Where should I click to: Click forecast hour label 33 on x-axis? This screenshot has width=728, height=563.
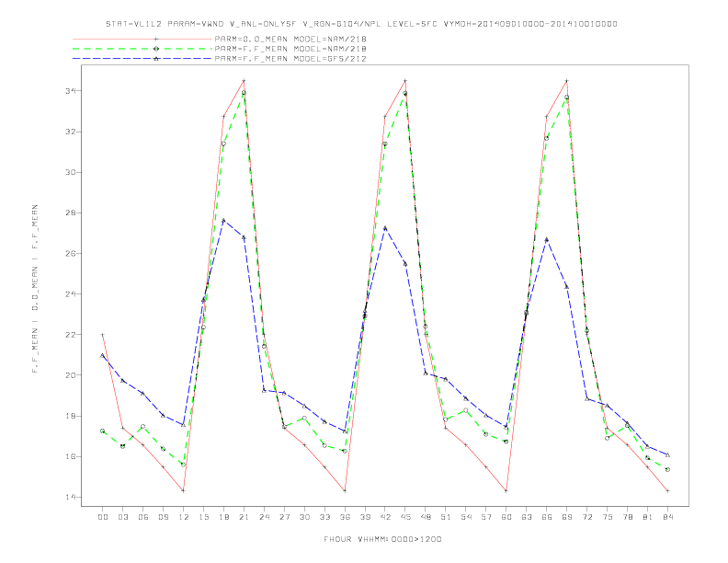324,517
